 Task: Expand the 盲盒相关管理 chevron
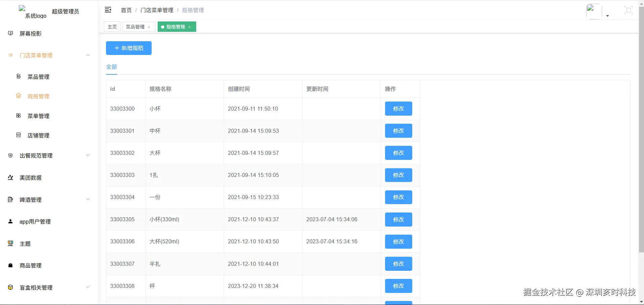[x=88, y=287]
